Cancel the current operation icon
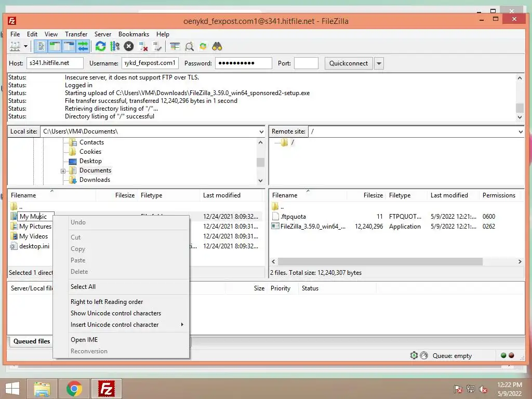The height and width of the screenshot is (399, 532). 129,46
